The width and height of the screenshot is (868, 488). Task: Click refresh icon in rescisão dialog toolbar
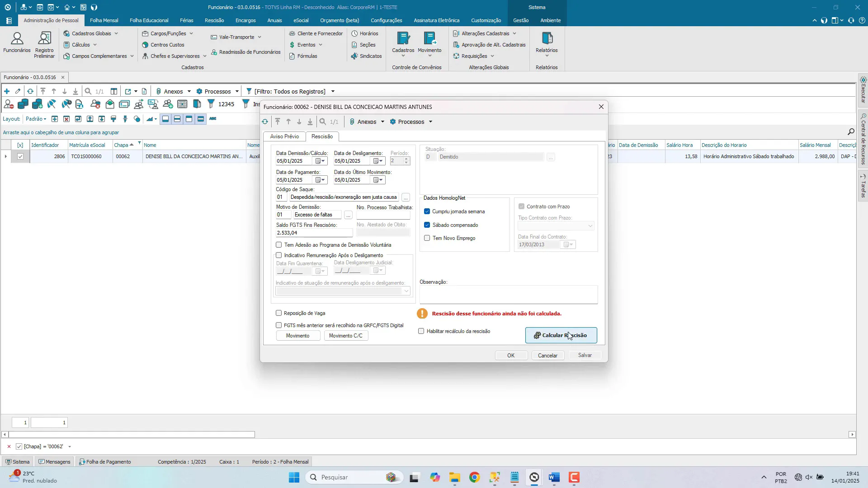click(265, 122)
